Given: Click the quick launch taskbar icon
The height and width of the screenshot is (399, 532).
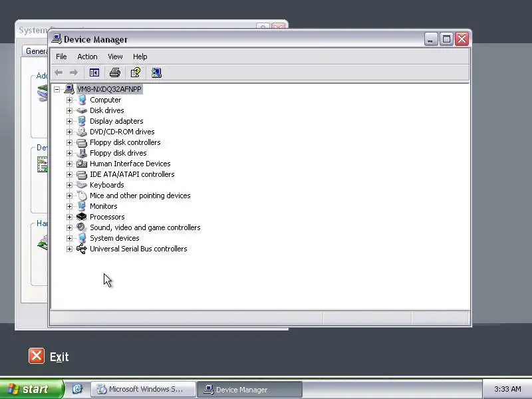Looking at the screenshot, I should pos(77,389).
